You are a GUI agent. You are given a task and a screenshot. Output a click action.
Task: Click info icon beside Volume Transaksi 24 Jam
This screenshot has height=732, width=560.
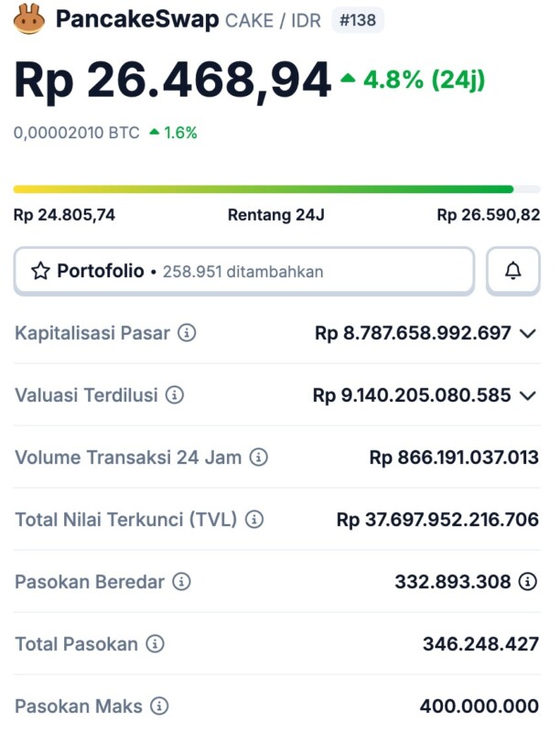point(259,457)
